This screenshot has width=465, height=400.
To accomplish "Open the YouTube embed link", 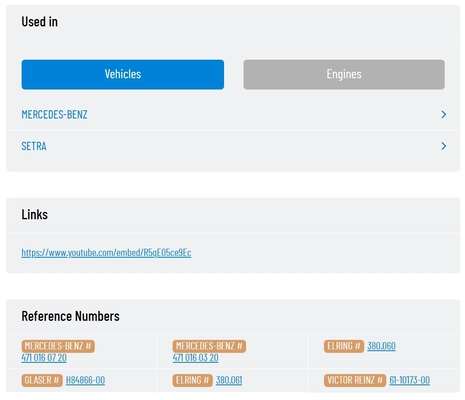I will tap(106, 252).
